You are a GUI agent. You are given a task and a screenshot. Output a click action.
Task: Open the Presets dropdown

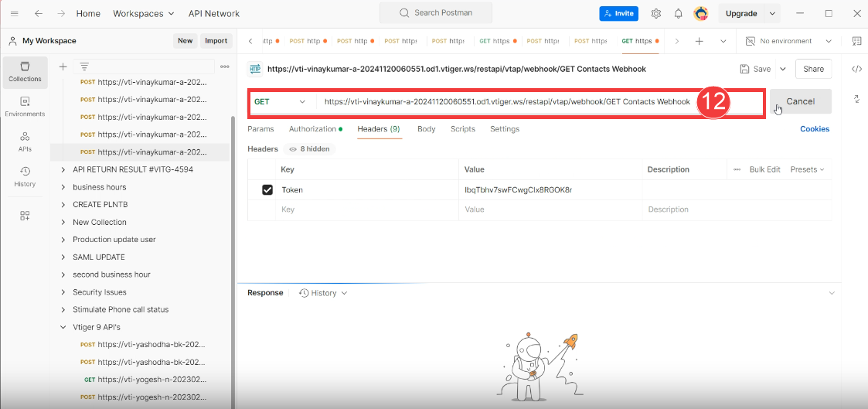tap(807, 169)
